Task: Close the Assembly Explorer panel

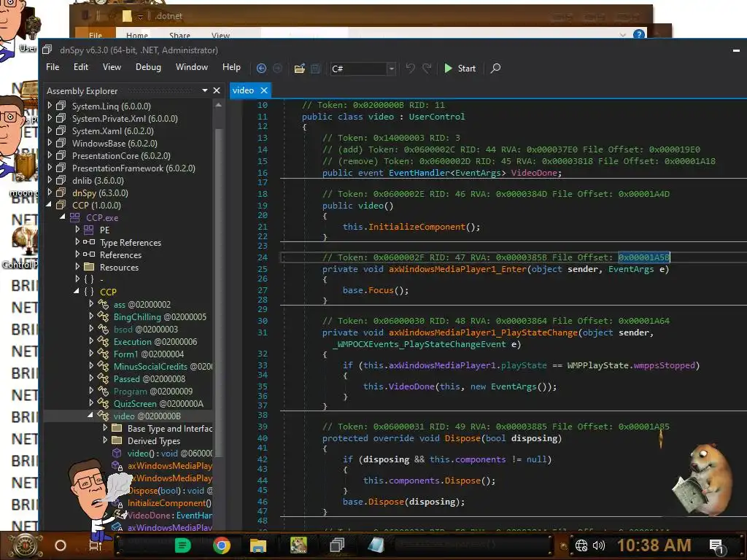Action: (217, 90)
